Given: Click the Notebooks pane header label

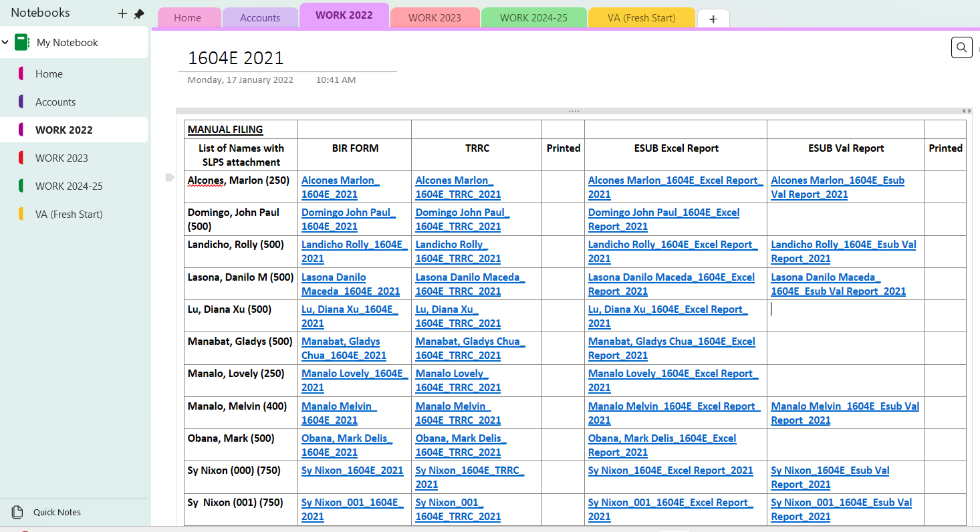Looking at the screenshot, I should click(x=40, y=13).
